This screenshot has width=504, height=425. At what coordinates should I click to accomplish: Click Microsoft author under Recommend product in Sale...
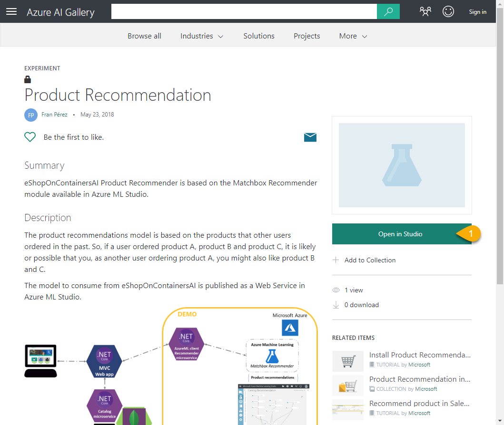click(x=419, y=413)
